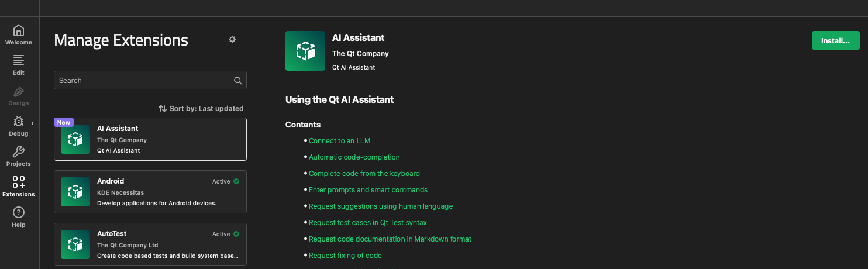The image size is (868, 269).
Task: Click the AutoTest Active status checkmark
Action: (236, 234)
